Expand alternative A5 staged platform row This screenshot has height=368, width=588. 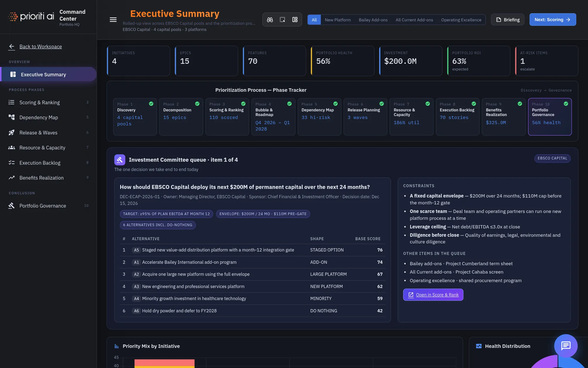click(x=253, y=250)
